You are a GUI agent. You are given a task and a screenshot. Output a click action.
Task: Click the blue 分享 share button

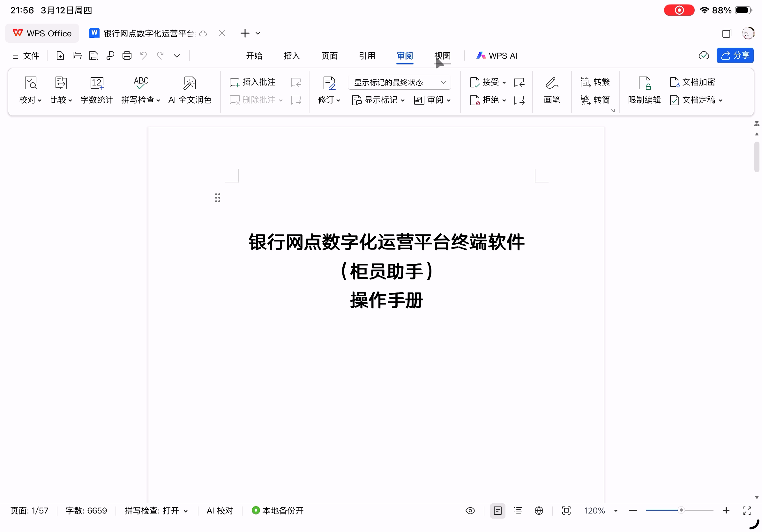pyautogui.click(x=735, y=55)
